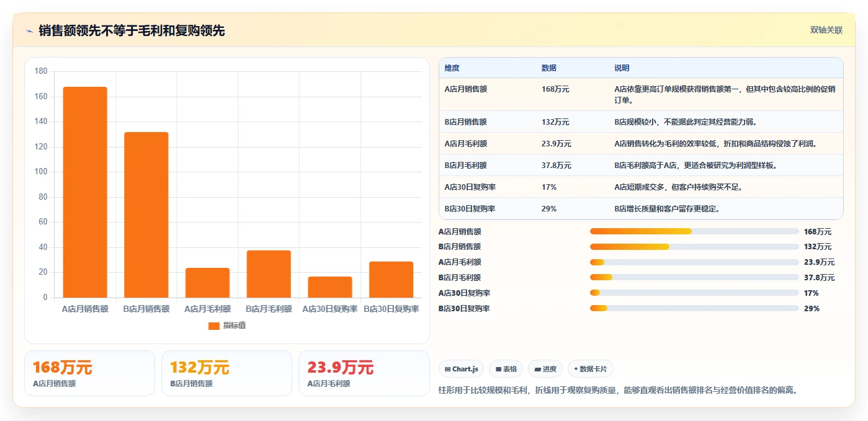Toggle the 指标值 legend swatch
Viewport: 868px width, 421px height.
coord(213,326)
